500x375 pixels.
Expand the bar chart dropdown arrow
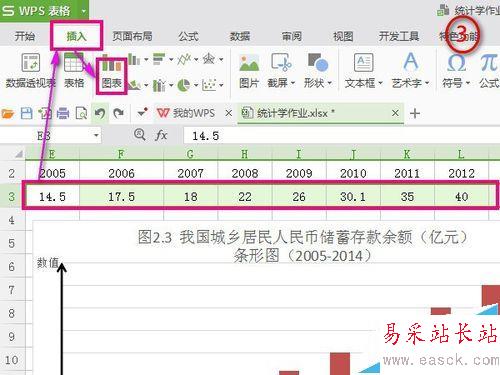pos(171,60)
